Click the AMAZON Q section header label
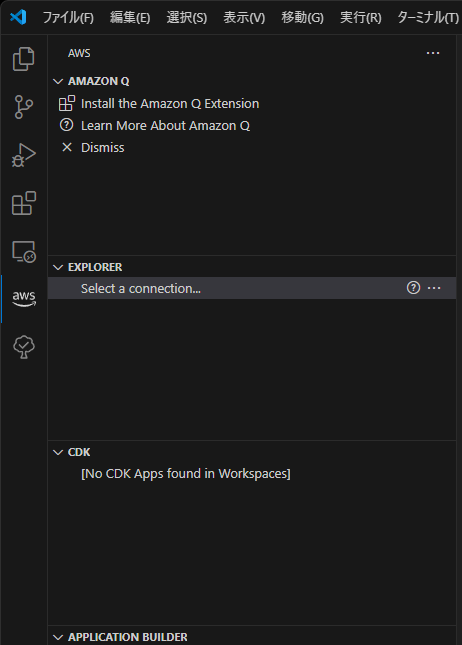 [98, 81]
